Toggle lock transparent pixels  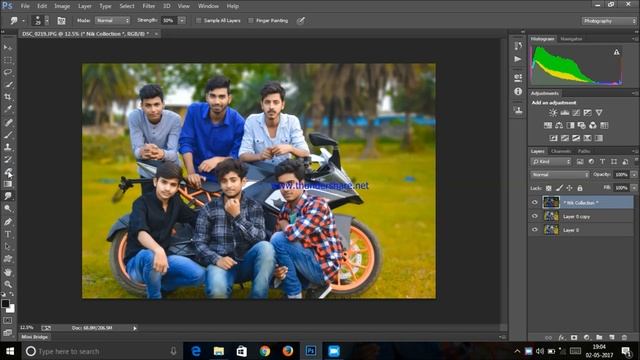point(549,188)
